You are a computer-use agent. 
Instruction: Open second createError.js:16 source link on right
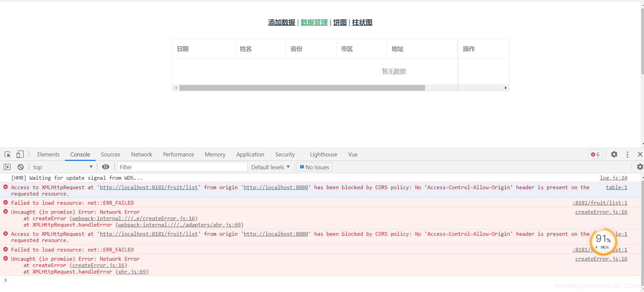coord(601,259)
